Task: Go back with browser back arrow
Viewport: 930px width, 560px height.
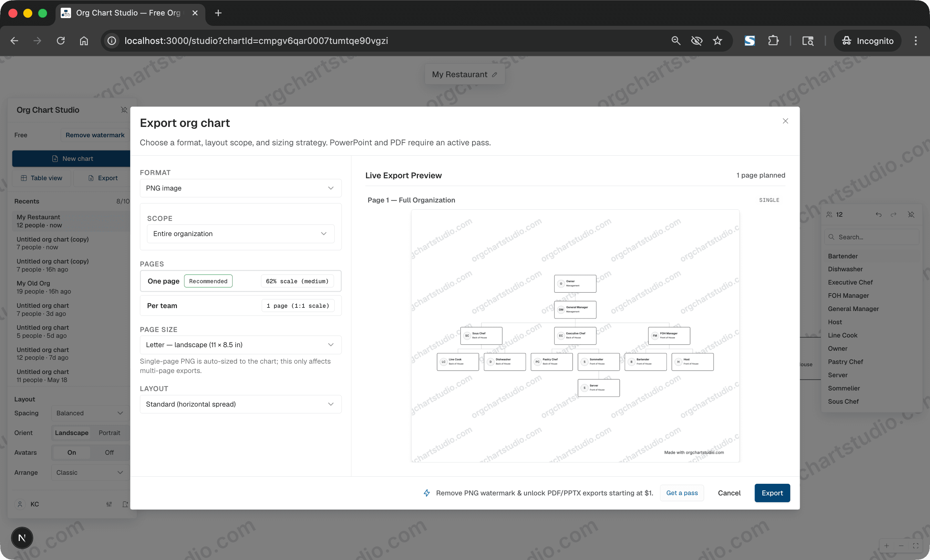Action: pyautogui.click(x=14, y=41)
